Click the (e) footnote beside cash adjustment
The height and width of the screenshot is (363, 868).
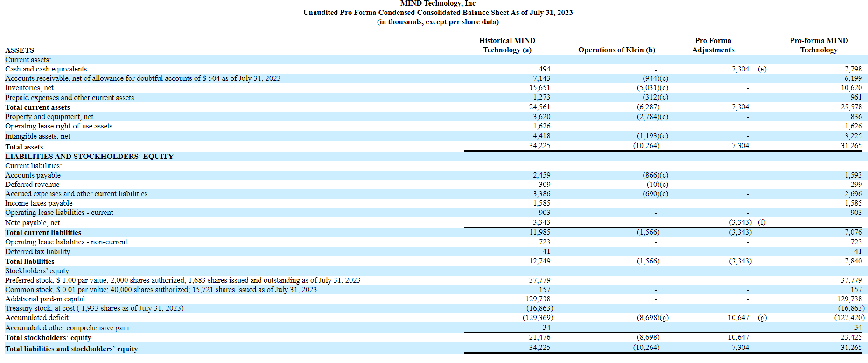(x=762, y=69)
